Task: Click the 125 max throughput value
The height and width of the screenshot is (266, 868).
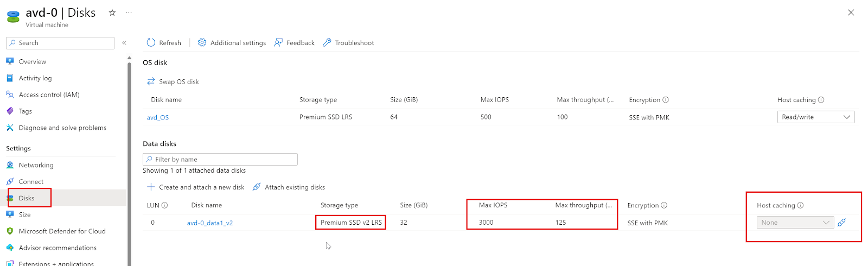Action: coord(560,223)
